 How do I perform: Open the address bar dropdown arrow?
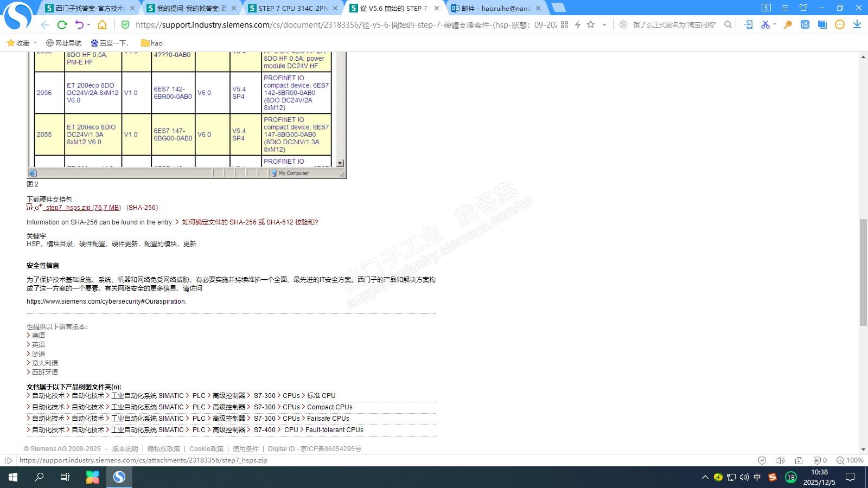(604, 24)
